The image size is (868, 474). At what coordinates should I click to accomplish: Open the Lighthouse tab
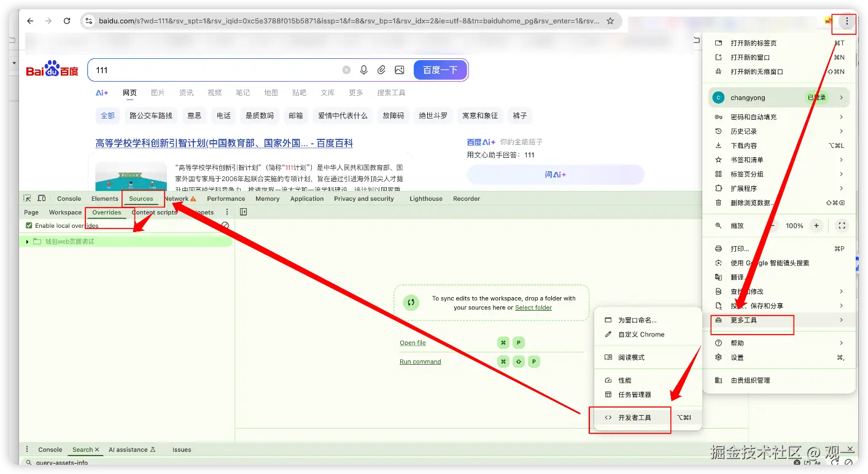426,198
